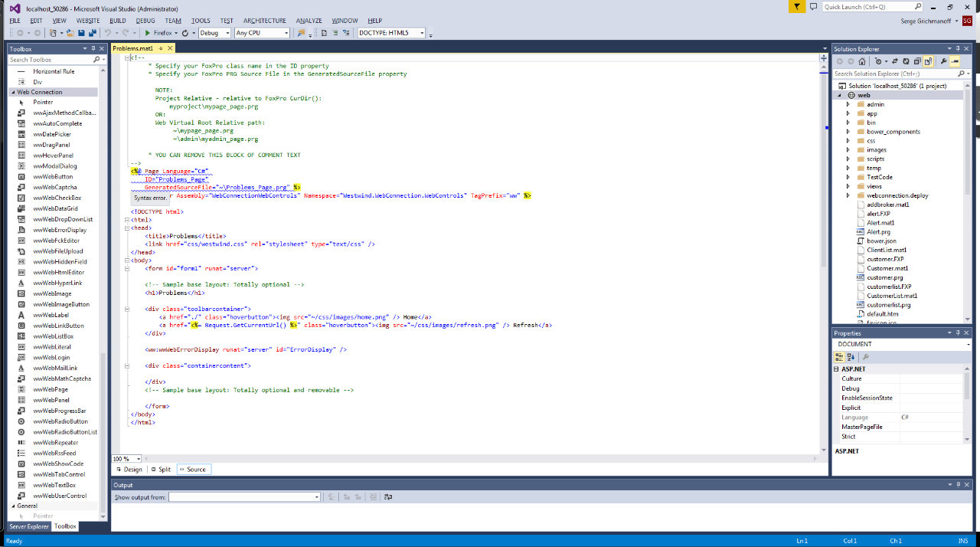Expand the scripts folder in Solution Explorer

(x=848, y=159)
